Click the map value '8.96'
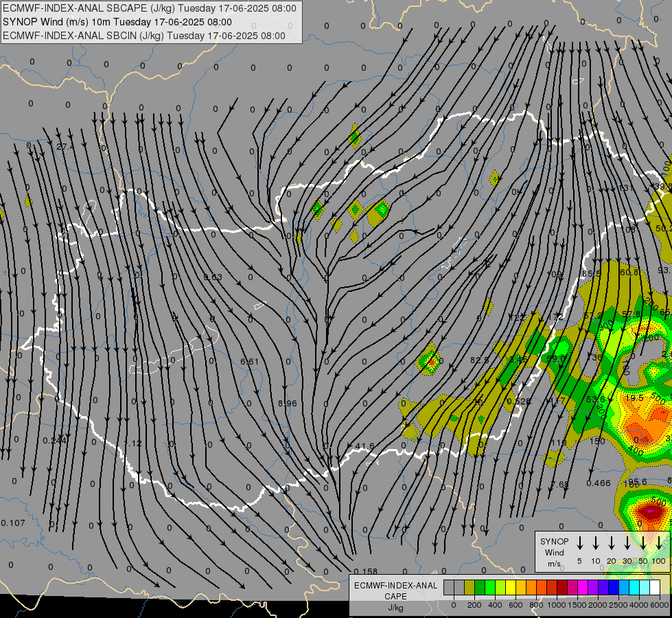This screenshot has height=618, width=672. point(287,403)
